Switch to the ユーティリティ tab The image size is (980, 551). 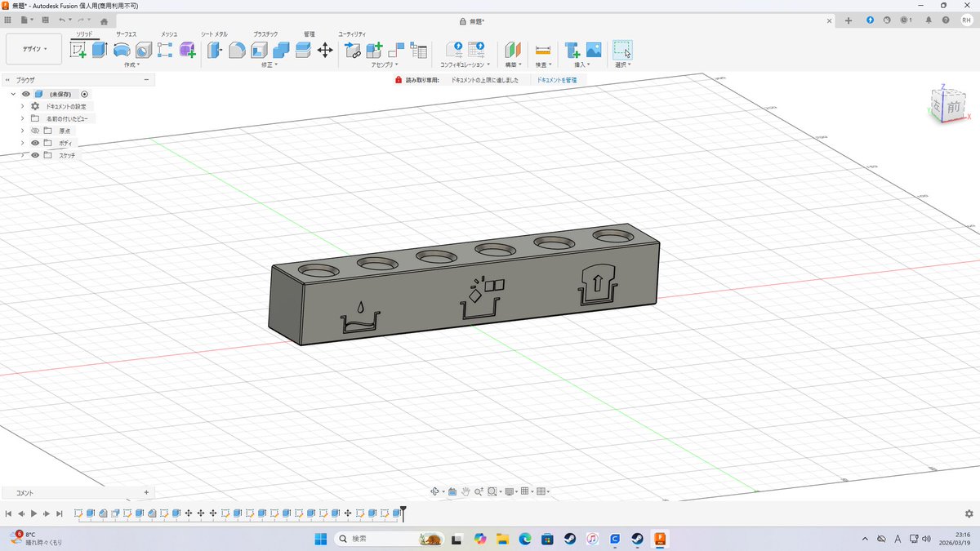[352, 33]
